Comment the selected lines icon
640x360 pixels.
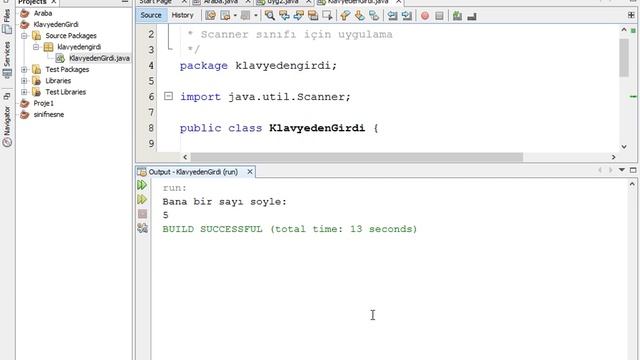pos(457,16)
